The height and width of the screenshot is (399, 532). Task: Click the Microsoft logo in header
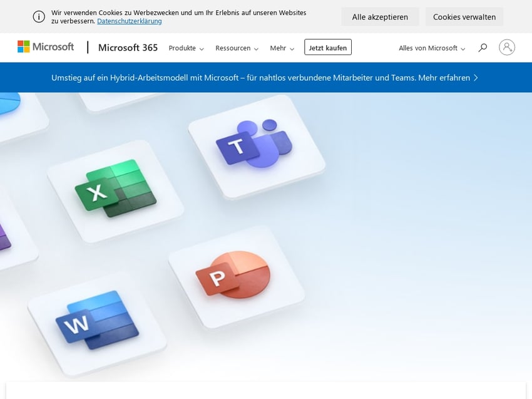46,47
